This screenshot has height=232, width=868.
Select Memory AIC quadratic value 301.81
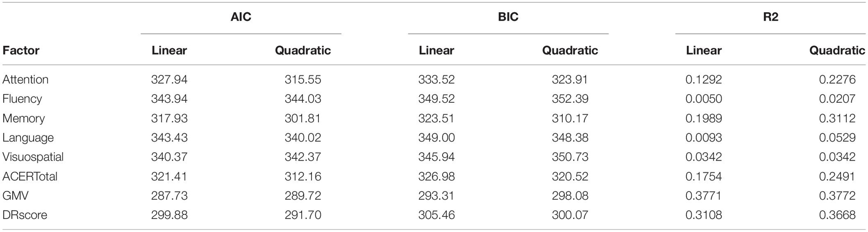[x=303, y=118]
